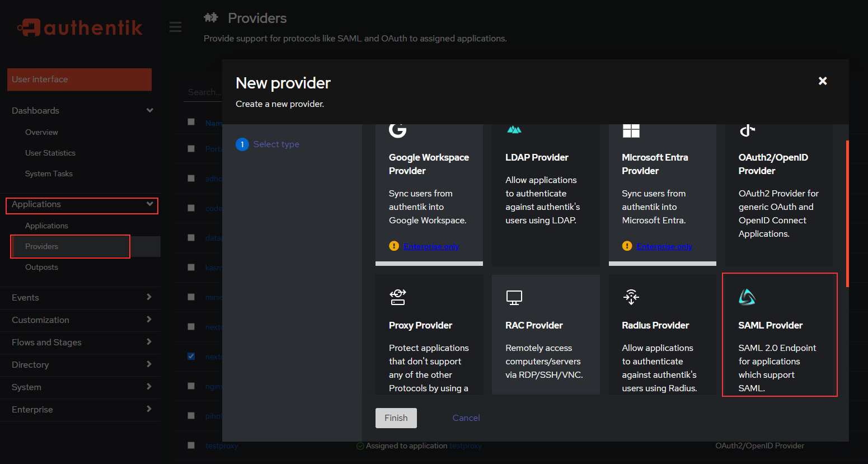Open System Tasks page
This screenshot has height=464, width=868.
(x=49, y=174)
